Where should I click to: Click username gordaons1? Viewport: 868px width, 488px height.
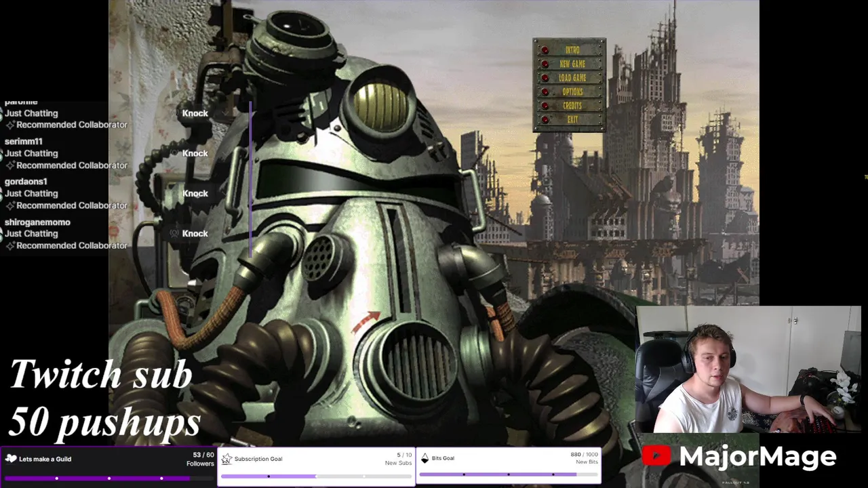coord(26,182)
